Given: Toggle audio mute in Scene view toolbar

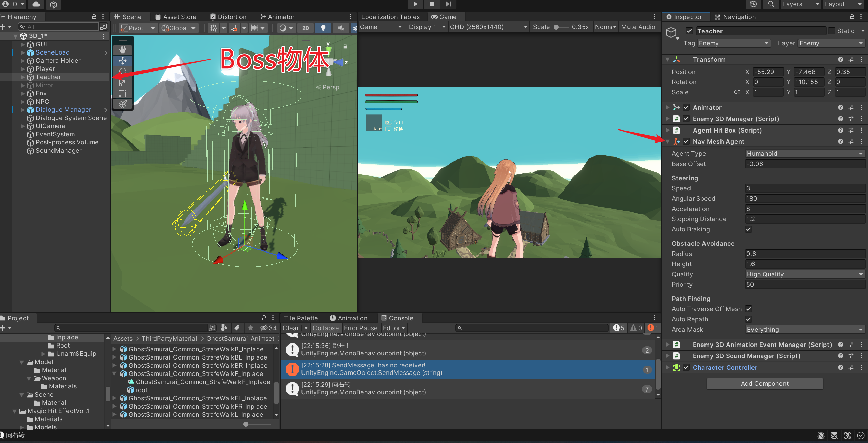Looking at the screenshot, I should [340, 28].
